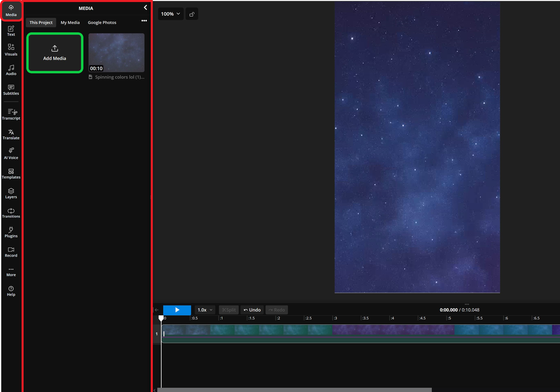This screenshot has width=560, height=392.
Task: Select the Audio sidebar icon
Action: point(11,70)
